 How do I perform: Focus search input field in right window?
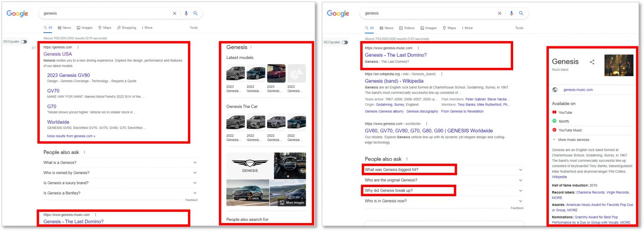pyautogui.click(x=429, y=13)
